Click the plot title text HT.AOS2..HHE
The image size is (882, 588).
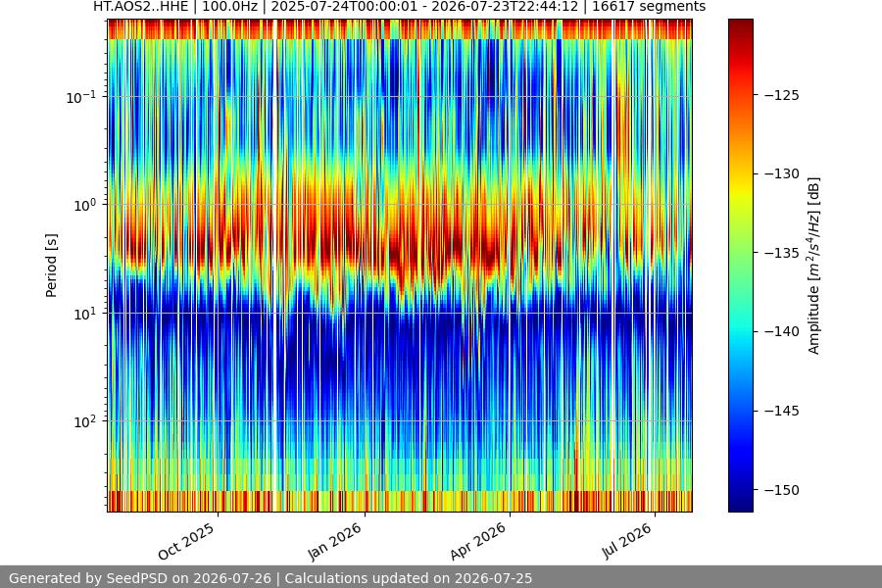click(x=140, y=7)
